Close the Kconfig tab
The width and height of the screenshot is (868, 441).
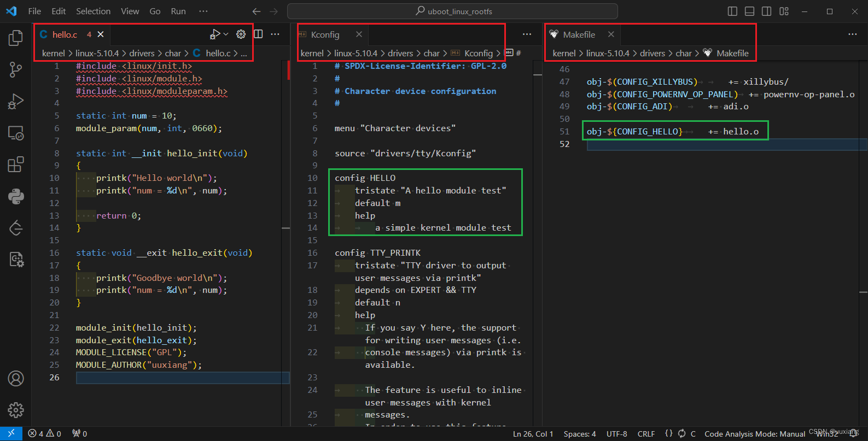click(359, 34)
